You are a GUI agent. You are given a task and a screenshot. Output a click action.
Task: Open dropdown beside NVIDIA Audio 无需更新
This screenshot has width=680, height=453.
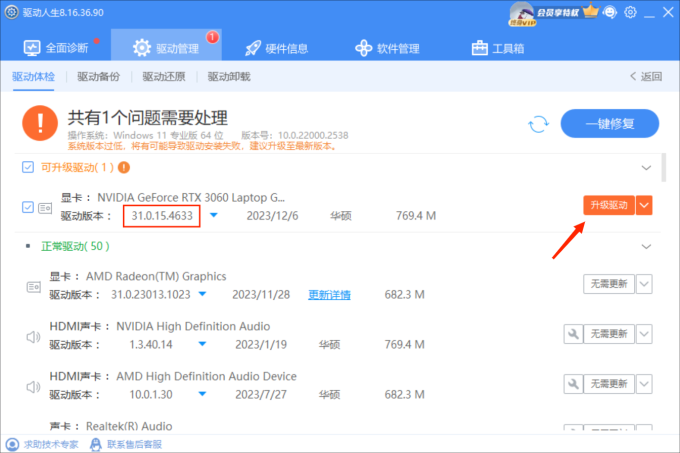point(644,334)
